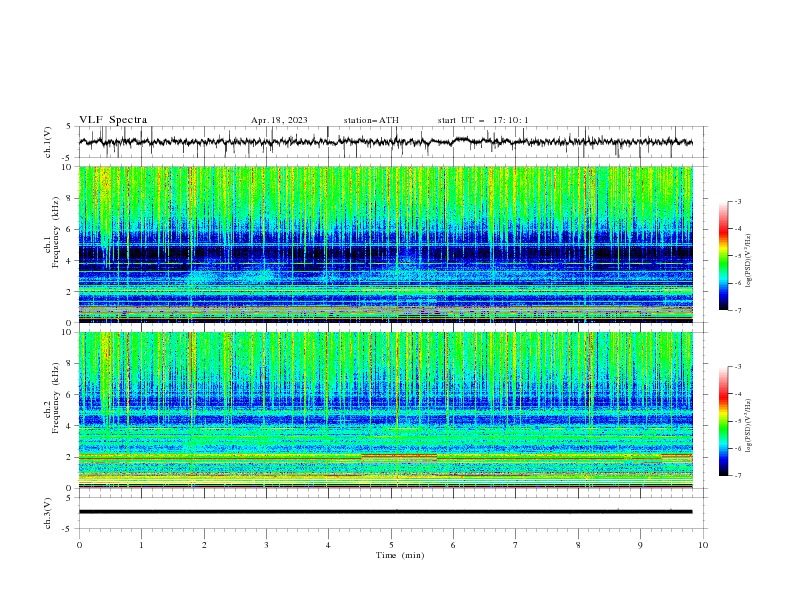
Task: Click the time axis tick label '2'
Action: tap(204, 545)
